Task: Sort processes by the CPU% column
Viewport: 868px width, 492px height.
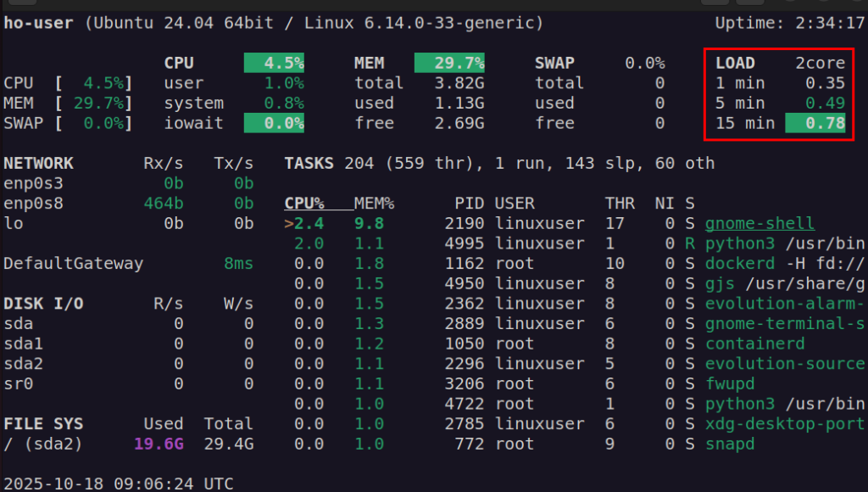Action: pyautogui.click(x=304, y=203)
